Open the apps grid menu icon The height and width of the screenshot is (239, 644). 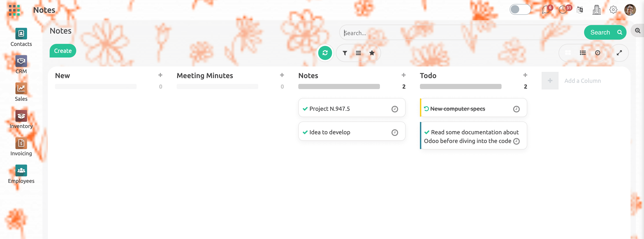point(14,10)
